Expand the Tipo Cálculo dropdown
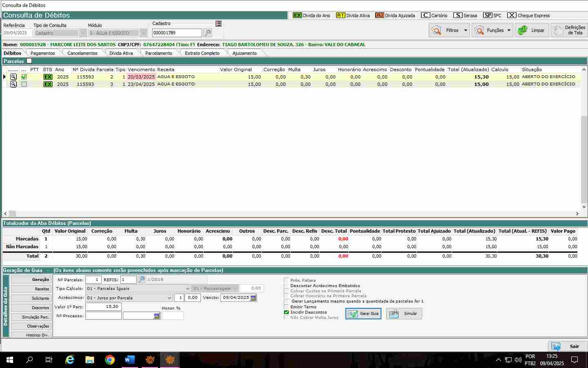This screenshot has height=368, width=588. [187, 289]
